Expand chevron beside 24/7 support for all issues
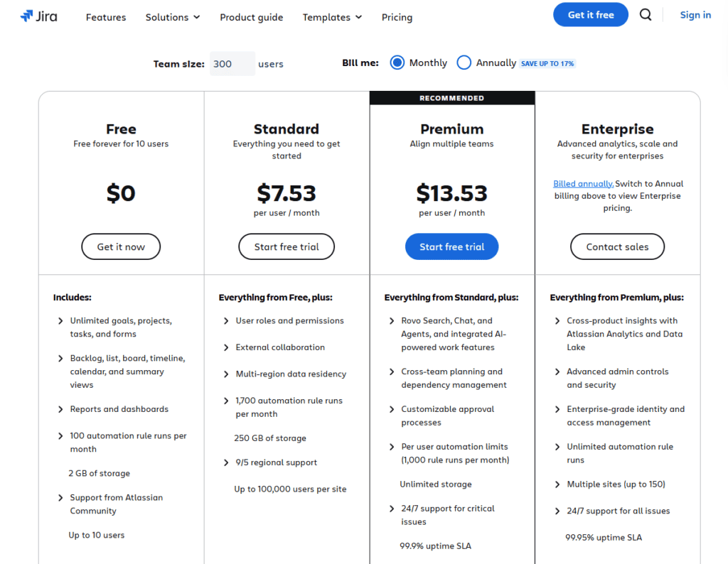Image resolution: width=728 pixels, height=564 pixels. 557,511
